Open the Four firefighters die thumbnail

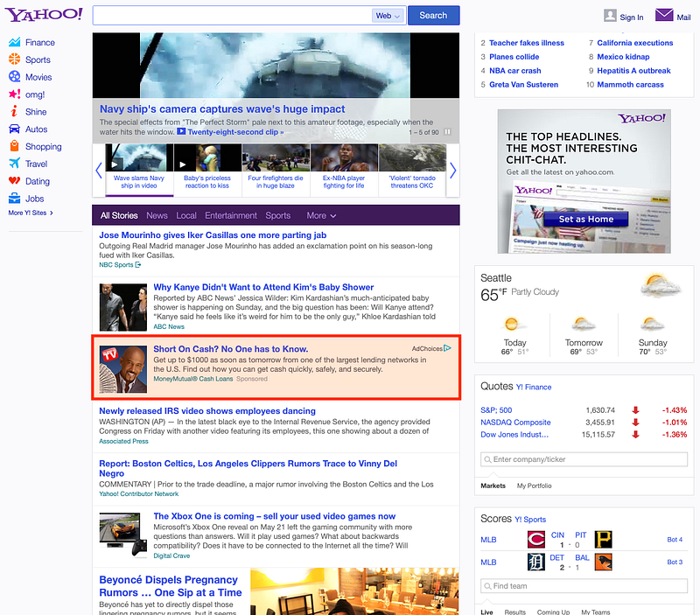coord(276,169)
